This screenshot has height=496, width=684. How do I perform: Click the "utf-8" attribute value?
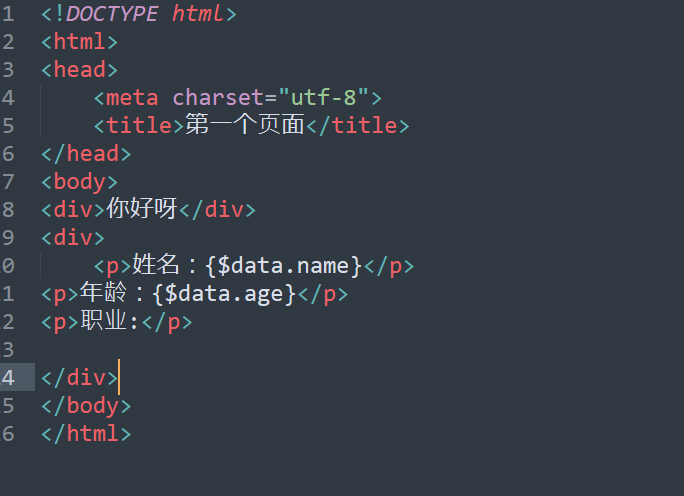tap(324, 97)
